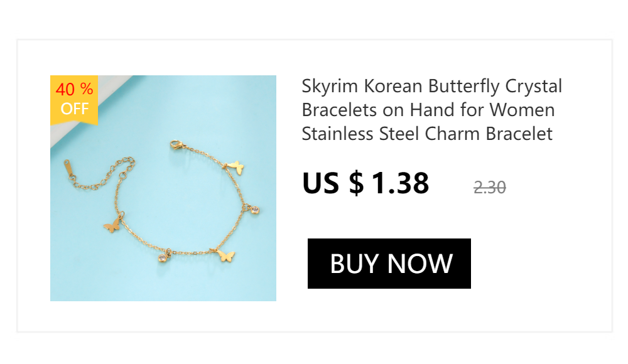
Task: Click the Stainless Steel Charm Bracelet title line
Action: tap(427, 134)
